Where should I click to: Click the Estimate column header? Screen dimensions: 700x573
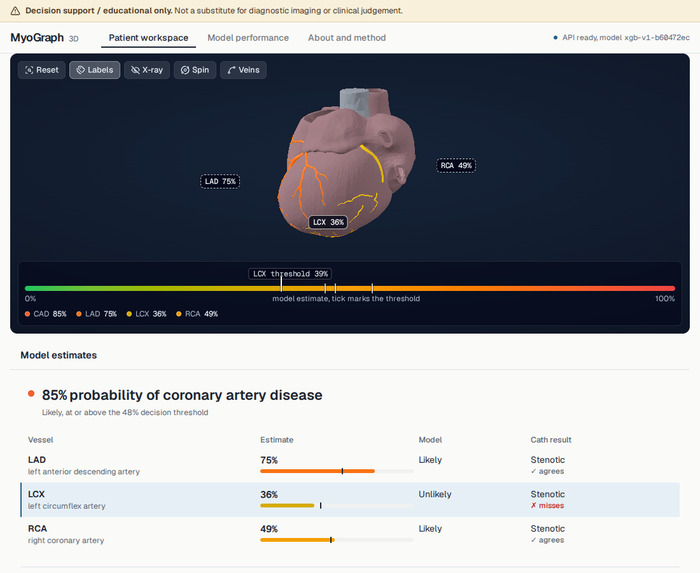277,440
